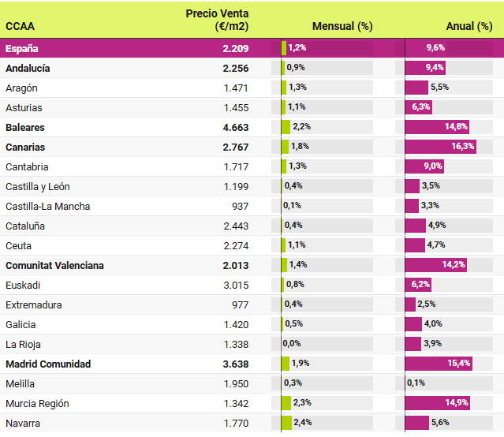Screen dimensions: 504x437
Task: Select the Andalucía region name
Action: pos(28,68)
